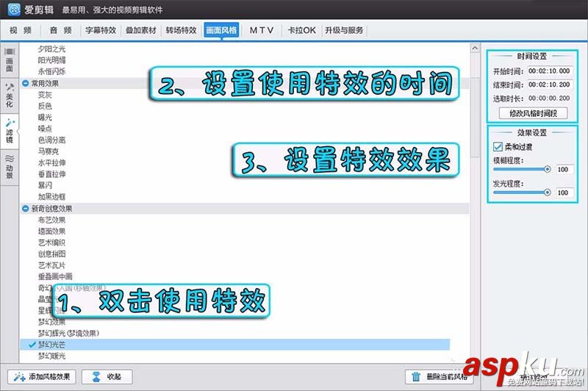
Task: Select the checked 梦幻光芒 effect row
Action: click(x=235, y=345)
